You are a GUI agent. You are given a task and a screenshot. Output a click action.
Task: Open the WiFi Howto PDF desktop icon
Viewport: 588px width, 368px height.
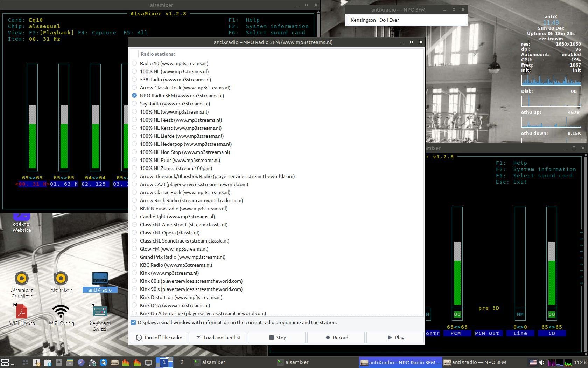point(22,315)
